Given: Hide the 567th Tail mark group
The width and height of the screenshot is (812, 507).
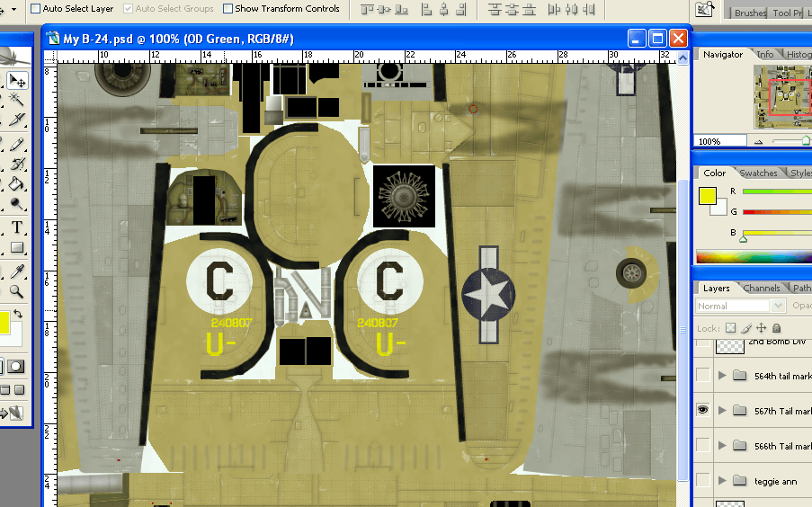Looking at the screenshot, I should pyautogui.click(x=702, y=410).
